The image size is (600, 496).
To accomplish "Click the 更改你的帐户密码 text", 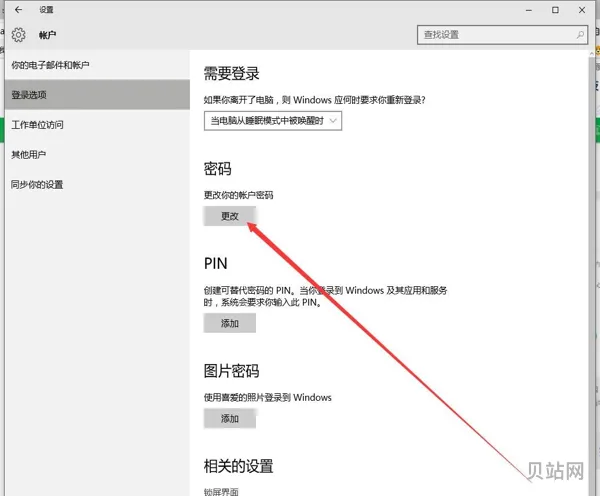I will [238, 195].
